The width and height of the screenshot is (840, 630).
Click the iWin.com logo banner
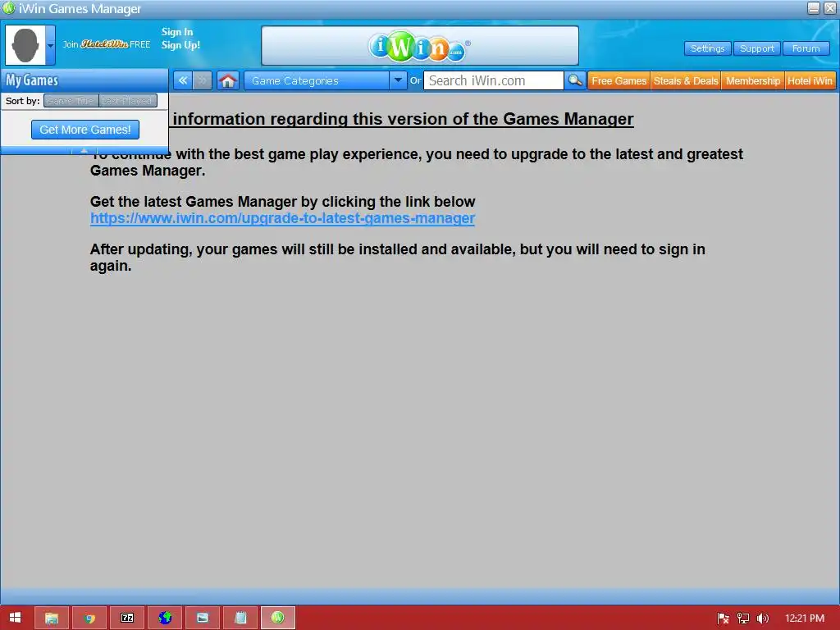click(x=419, y=46)
